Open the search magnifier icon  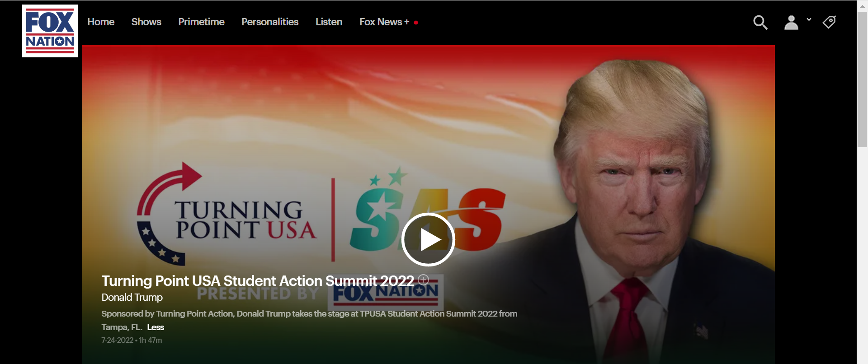pos(760,23)
